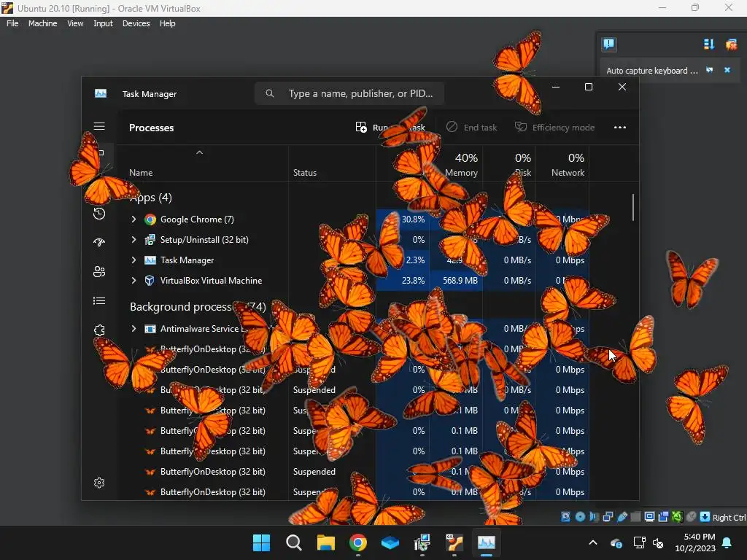Switch to Task Manager taskbar icon

point(487,542)
